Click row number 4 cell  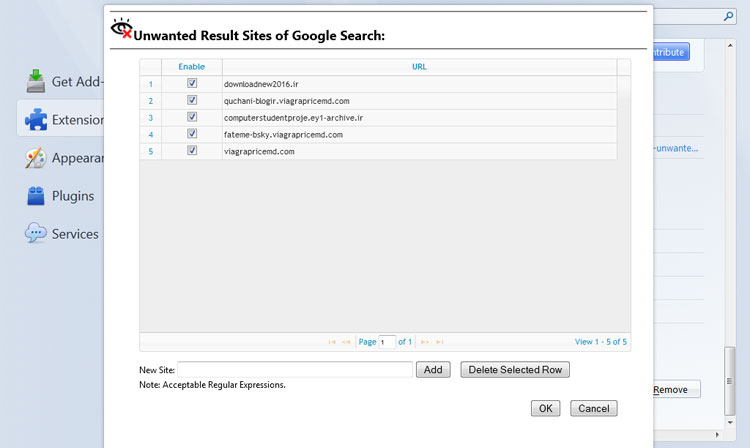(x=151, y=134)
